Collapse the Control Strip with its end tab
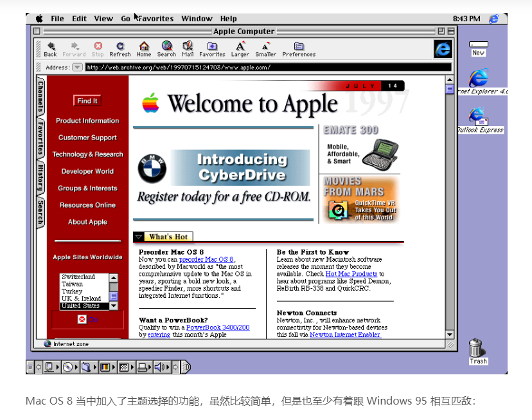Viewport: 532px width, 420px height. coord(186,367)
